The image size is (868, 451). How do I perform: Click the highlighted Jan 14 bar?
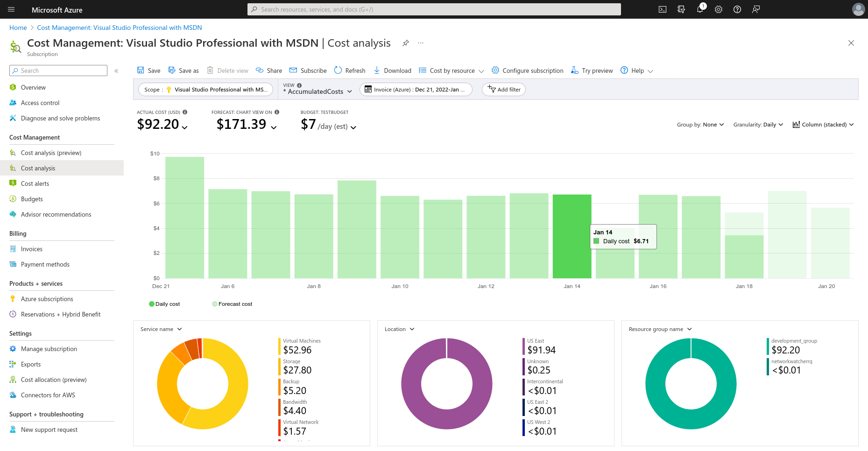click(572, 236)
